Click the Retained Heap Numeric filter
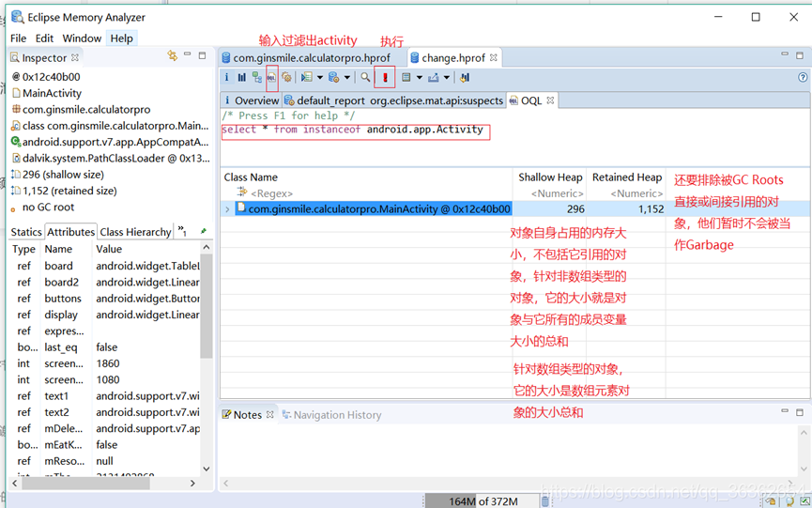The width and height of the screenshot is (812, 508). point(636,193)
